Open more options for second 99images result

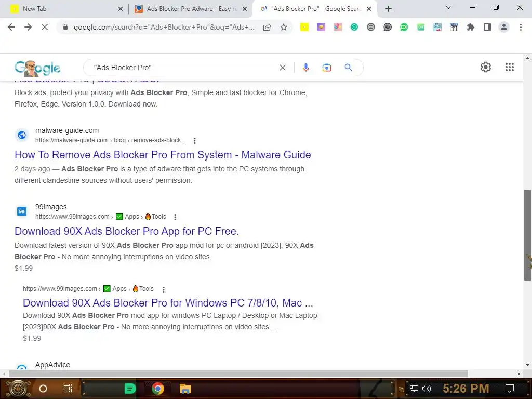tap(164, 289)
